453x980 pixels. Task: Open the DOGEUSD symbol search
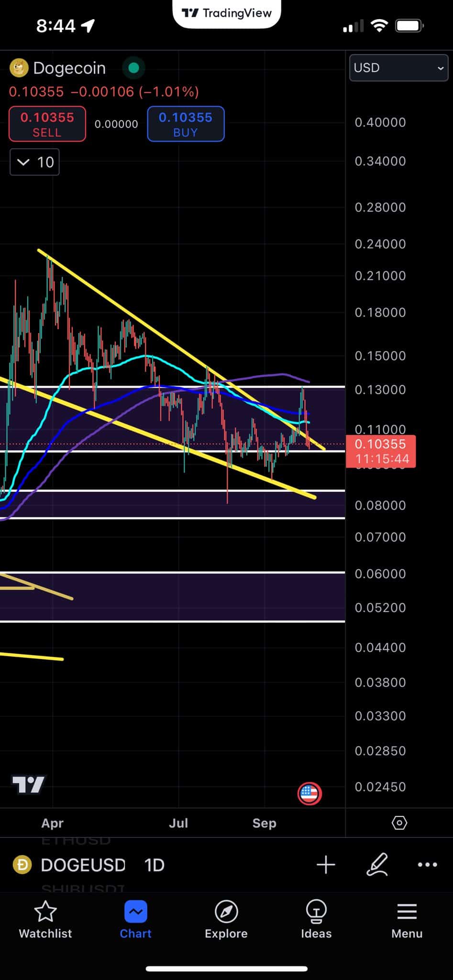[83, 865]
